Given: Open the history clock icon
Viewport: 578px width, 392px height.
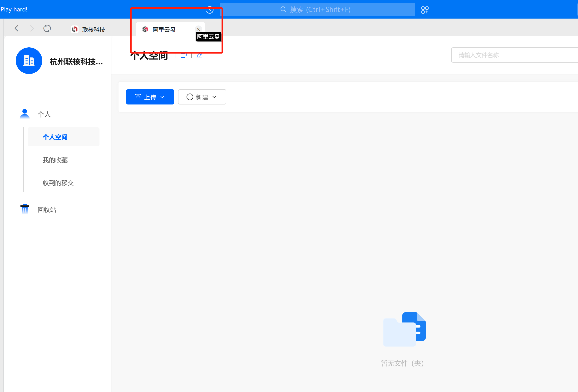Looking at the screenshot, I should [x=210, y=10].
